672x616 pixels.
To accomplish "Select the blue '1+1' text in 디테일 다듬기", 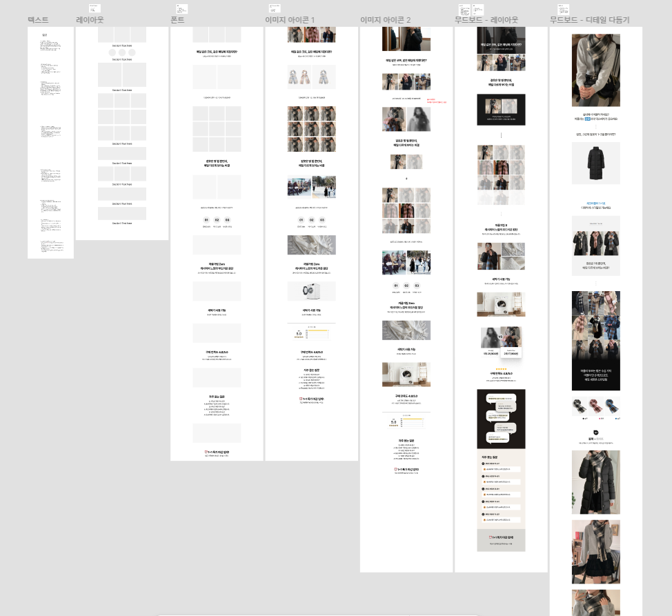I will 595,203.
